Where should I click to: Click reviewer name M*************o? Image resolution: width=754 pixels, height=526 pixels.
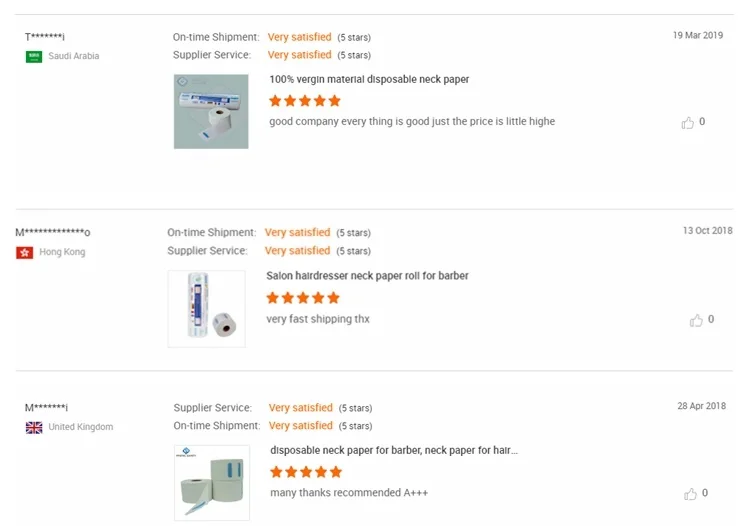coord(53,233)
